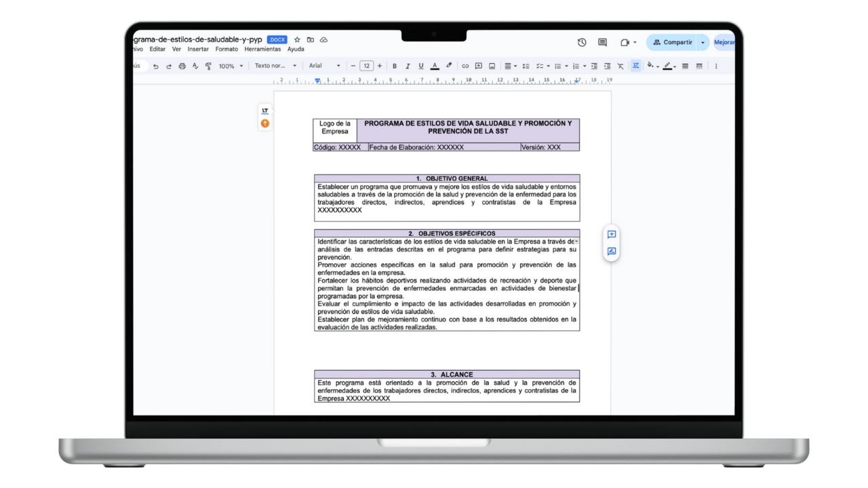Open version history from the clock icon
The height and width of the screenshot is (488, 868).
(x=582, y=42)
